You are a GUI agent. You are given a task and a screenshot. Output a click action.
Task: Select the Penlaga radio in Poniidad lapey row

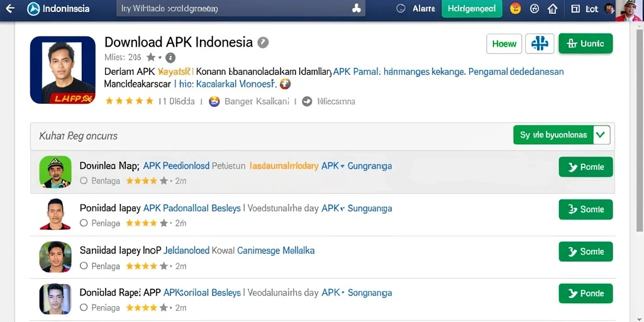(84, 223)
